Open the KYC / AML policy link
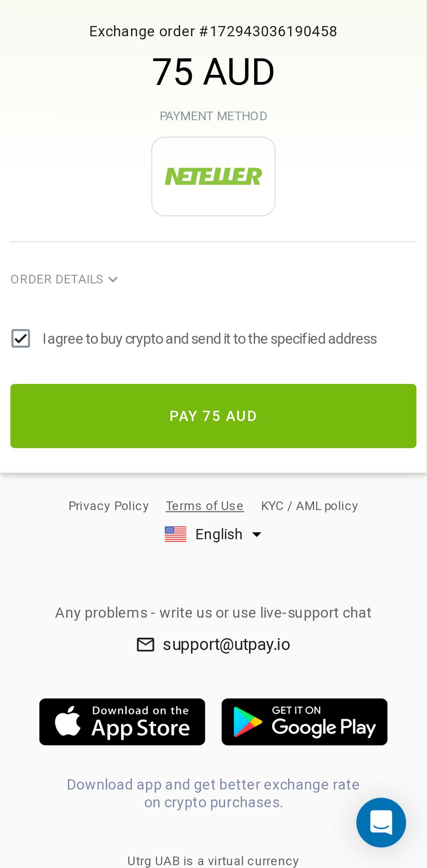Image resolution: width=427 pixels, height=868 pixels. [x=309, y=506]
